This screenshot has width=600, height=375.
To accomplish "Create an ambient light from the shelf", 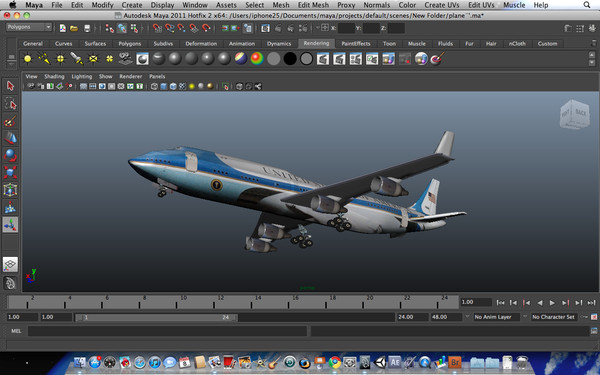I will (28, 59).
